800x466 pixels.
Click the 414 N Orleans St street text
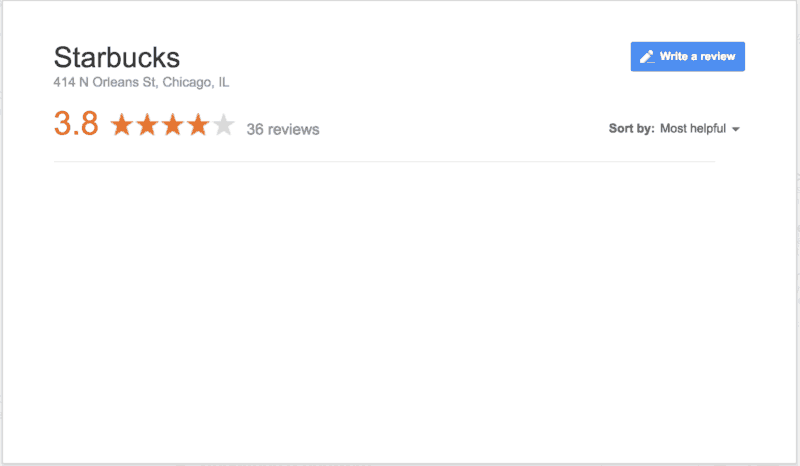pyautogui.click(x=105, y=82)
